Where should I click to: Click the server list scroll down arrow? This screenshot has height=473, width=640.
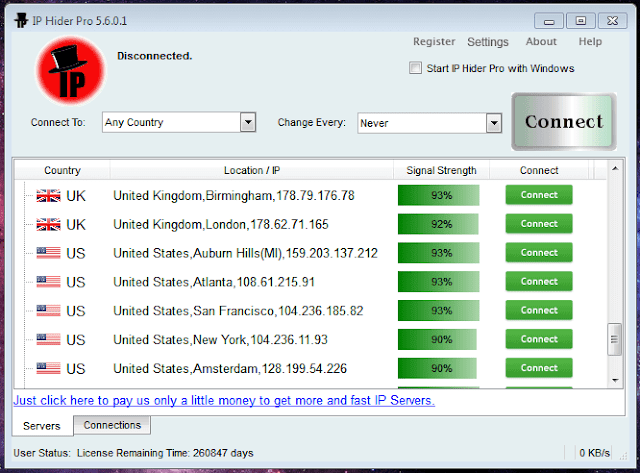(615, 380)
